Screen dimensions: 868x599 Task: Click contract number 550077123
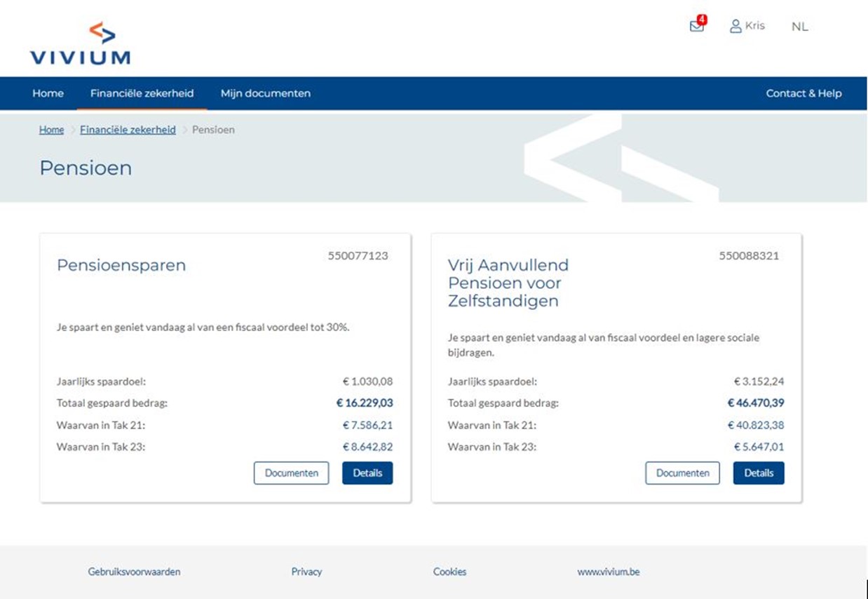358,256
